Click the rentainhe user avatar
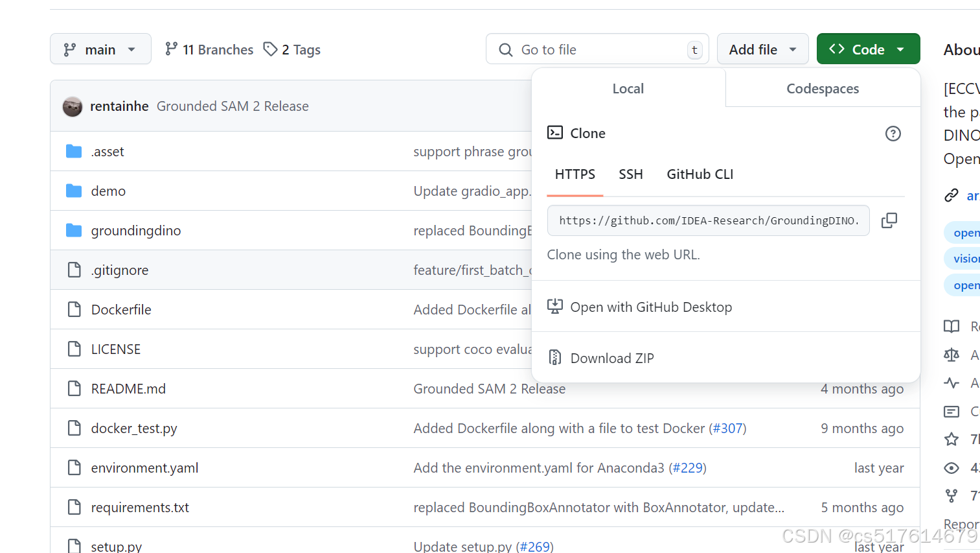Image resolution: width=980 pixels, height=553 pixels. (73, 106)
